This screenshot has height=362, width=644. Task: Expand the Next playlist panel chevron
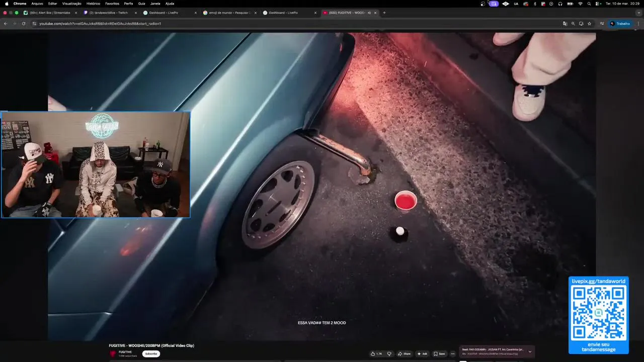tap(530, 351)
